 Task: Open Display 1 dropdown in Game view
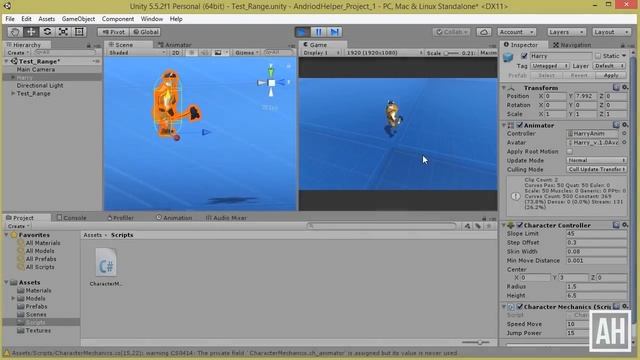(x=321, y=53)
